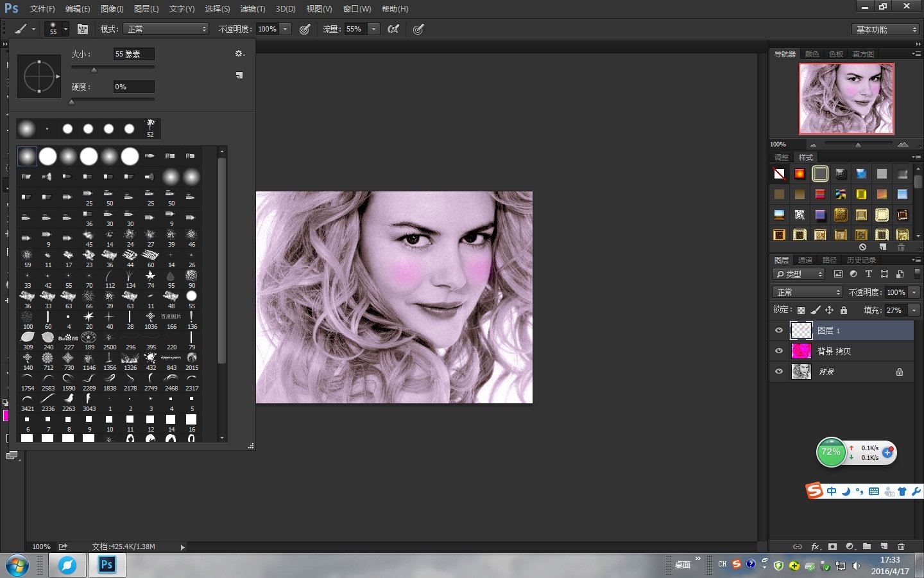Create a new adjustment layer
This screenshot has height=578, width=924.
[850, 547]
